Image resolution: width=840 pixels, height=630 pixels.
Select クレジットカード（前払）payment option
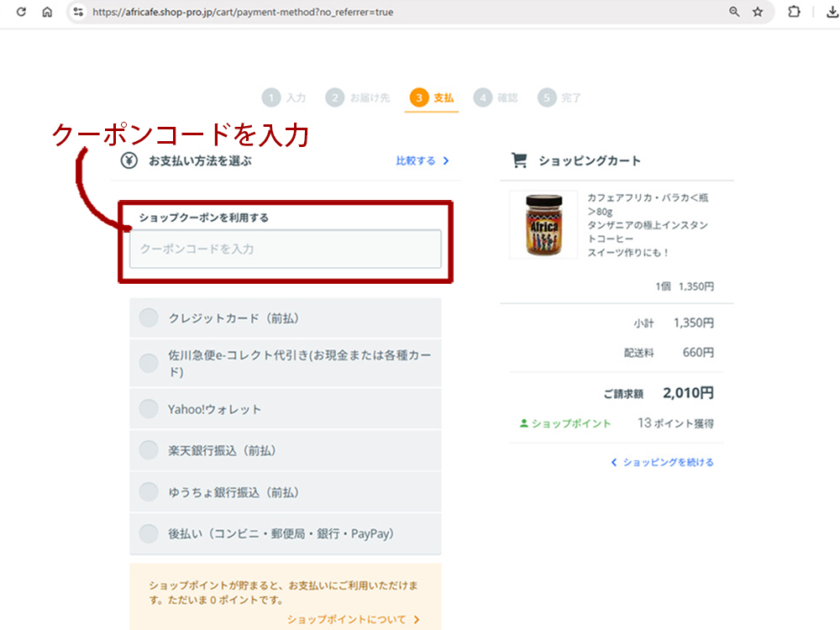point(149,318)
